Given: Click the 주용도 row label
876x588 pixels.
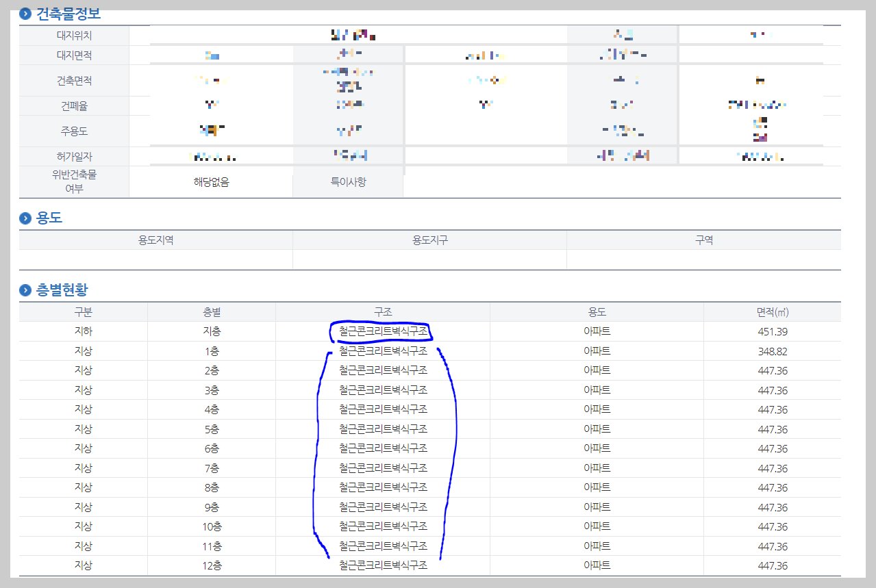Looking at the screenshot, I should coord(74,131).
